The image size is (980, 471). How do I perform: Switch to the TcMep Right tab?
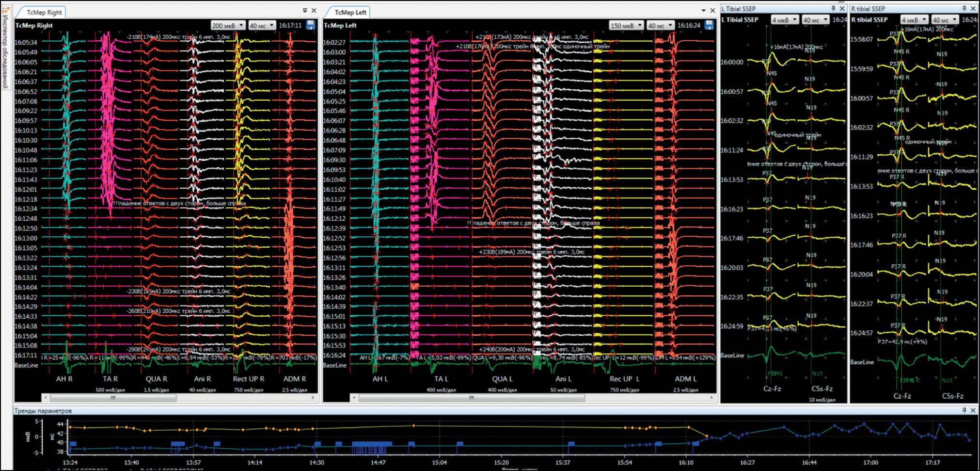coord(44,12)
